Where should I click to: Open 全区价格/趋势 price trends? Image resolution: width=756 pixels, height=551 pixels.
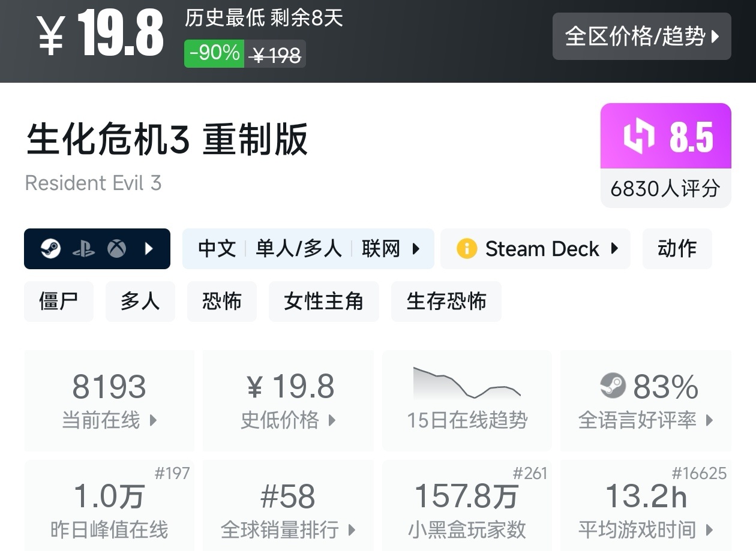tap(642, 36)
